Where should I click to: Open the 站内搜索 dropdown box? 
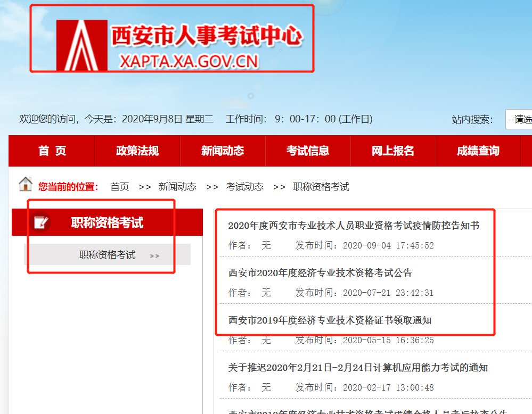click(x=518, y=119)
